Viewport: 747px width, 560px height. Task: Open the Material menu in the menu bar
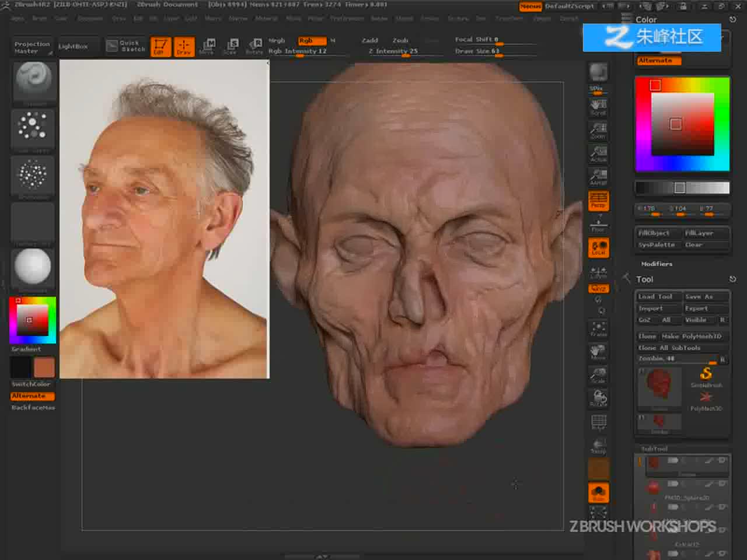tap(266, 19)
